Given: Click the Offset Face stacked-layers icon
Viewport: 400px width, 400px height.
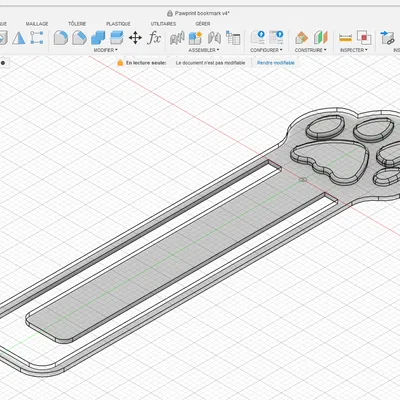Looking at the screenshot, I should click(117, 38).
